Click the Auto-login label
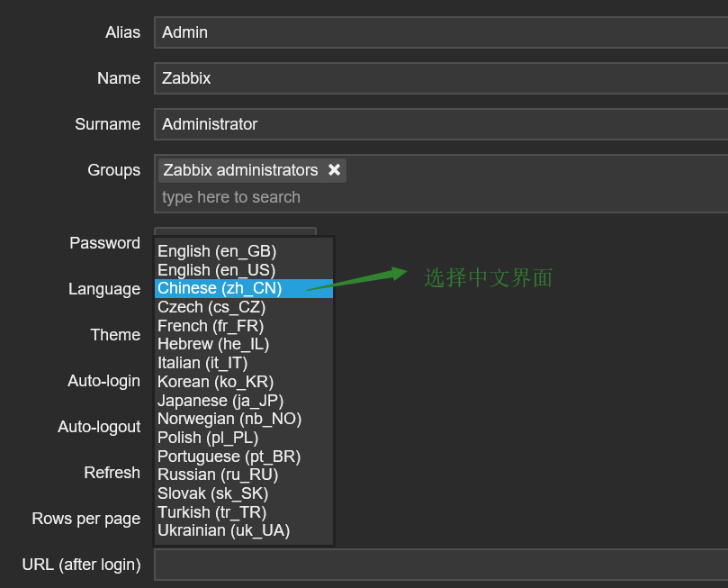 [x=104, y=381]
